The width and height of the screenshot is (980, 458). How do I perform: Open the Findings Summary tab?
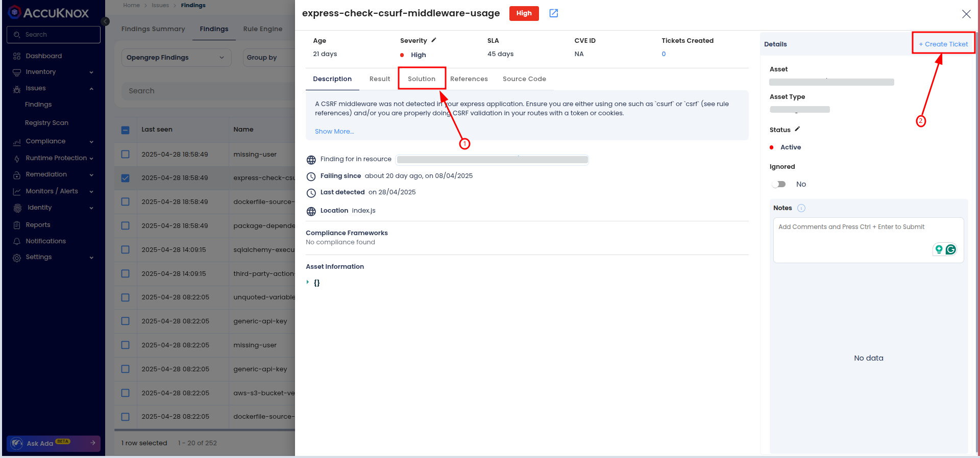153,29
